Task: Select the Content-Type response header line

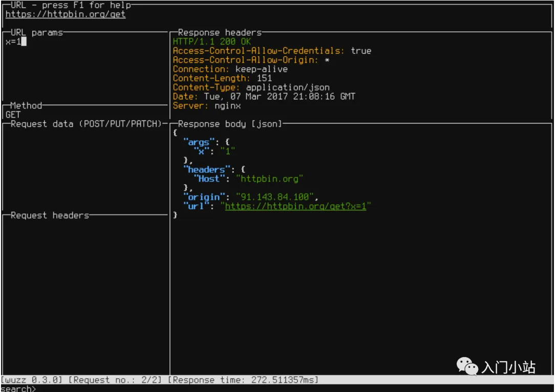Action: point(251,88)
